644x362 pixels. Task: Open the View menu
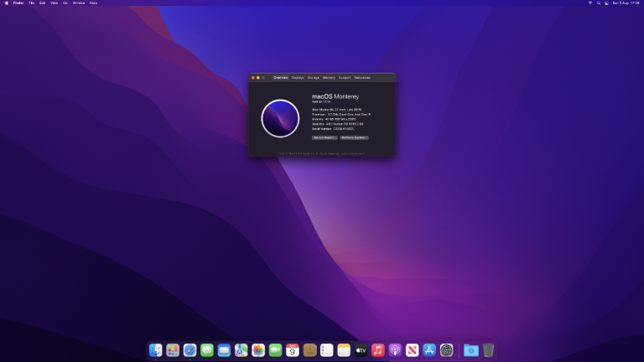[54, 3]
